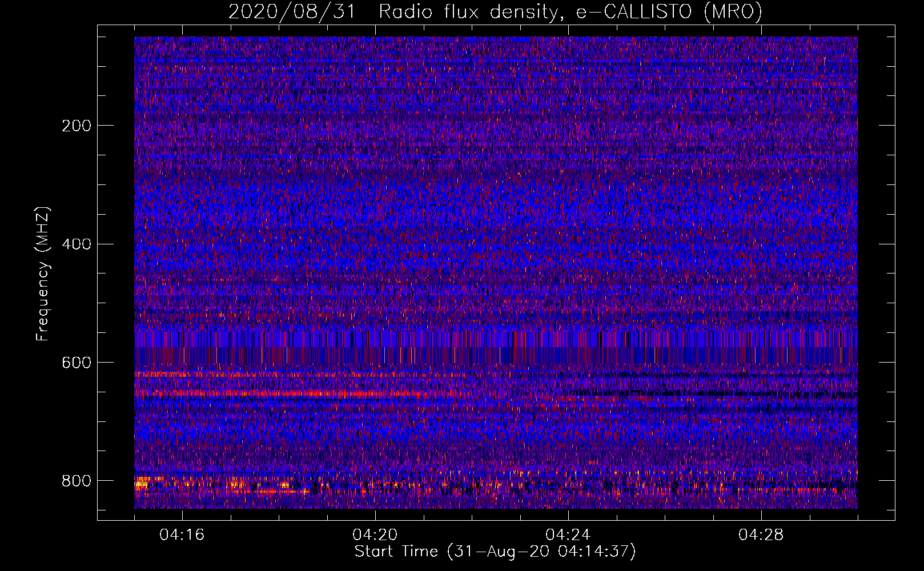Click the bright yellow burst near 800 MHz at the spectrogram's start
Viewport: 924px width, 571px height.
(x=141, y=485)
